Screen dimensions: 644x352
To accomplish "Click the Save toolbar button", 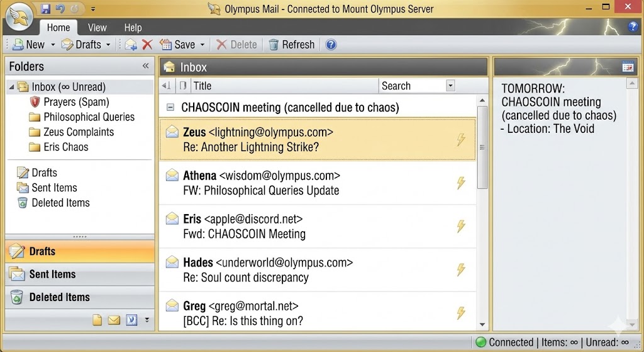I will point(177,45).
